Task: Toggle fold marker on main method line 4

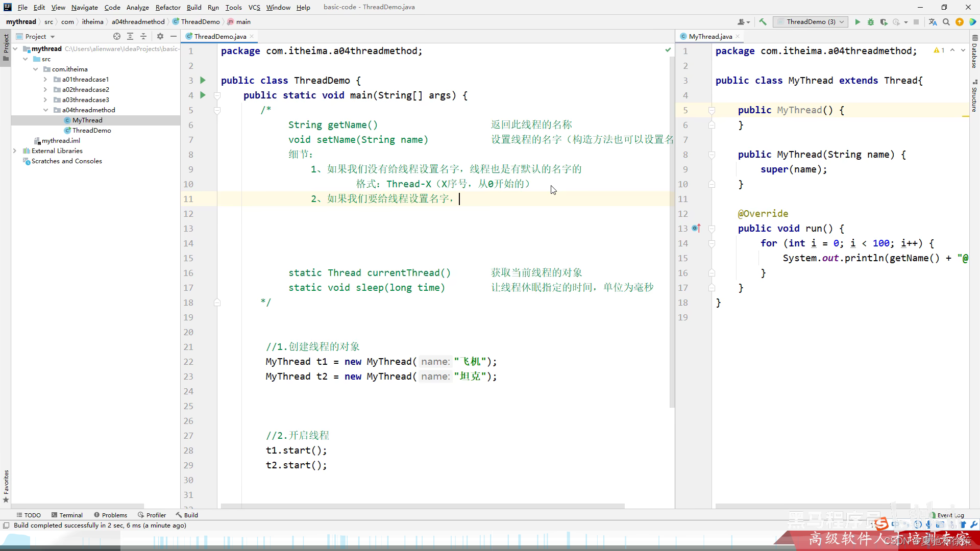Action: (217, 95)
